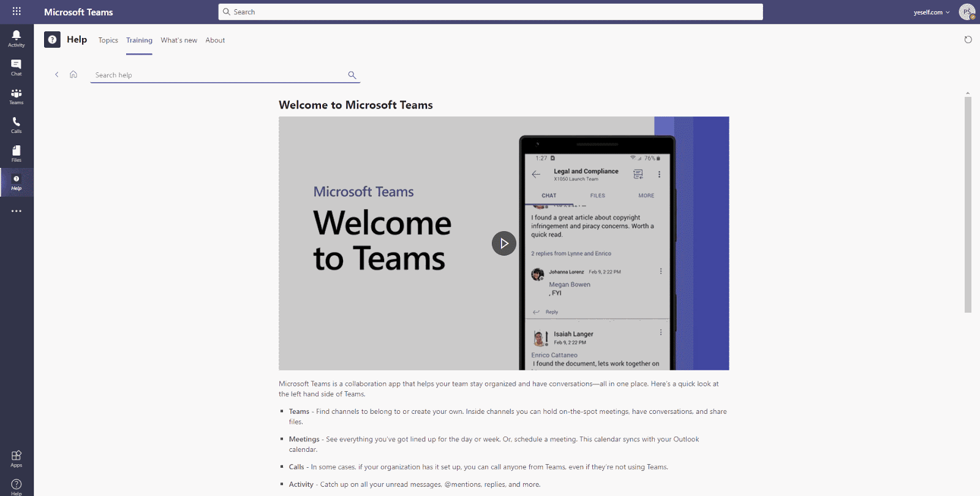Screen dimensions: 980x496
Task: Open the profile avatar menu
Action: (x=967, y=12)
